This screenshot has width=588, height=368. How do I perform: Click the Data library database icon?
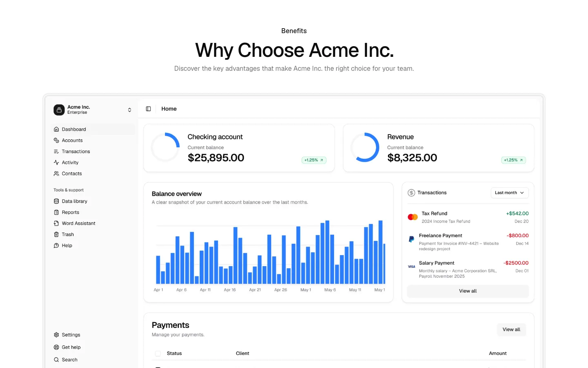pos(56,201)
